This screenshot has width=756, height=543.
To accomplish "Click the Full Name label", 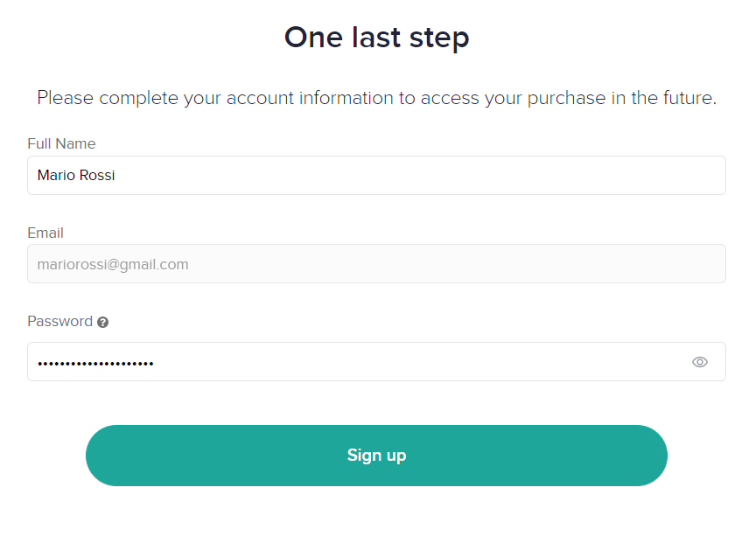I will [62, 143].
